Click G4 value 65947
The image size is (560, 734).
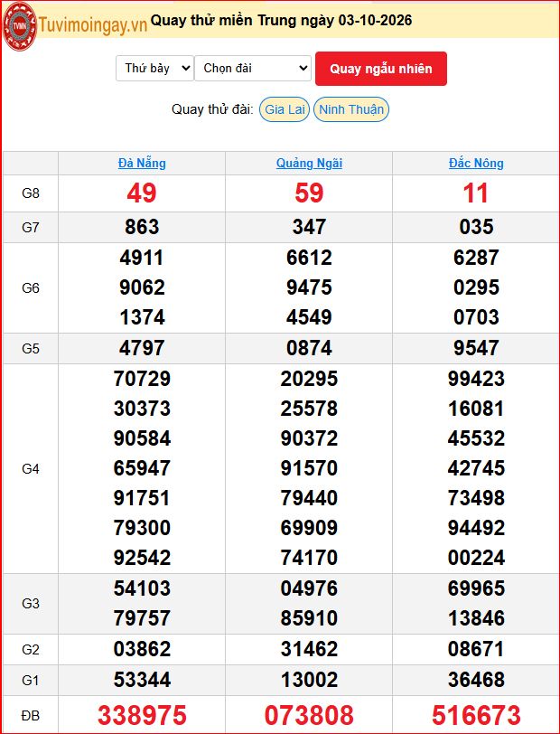coord(142,468)
